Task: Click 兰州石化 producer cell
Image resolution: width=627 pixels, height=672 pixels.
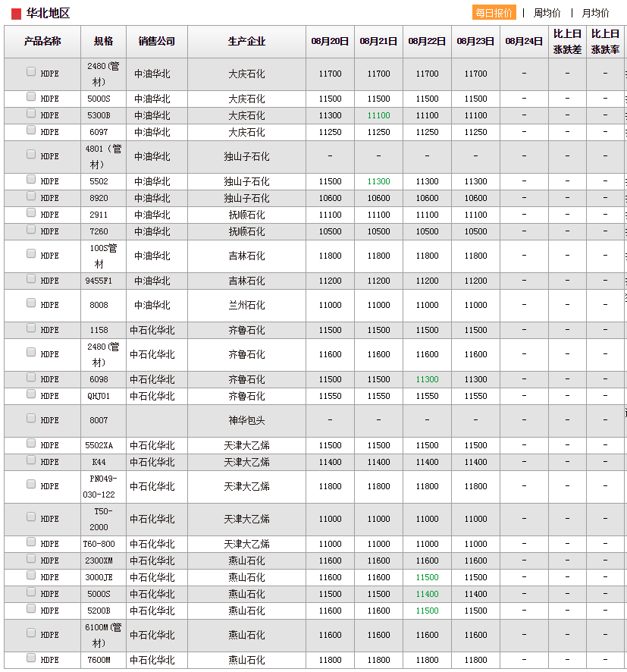Action: [246, 306]
